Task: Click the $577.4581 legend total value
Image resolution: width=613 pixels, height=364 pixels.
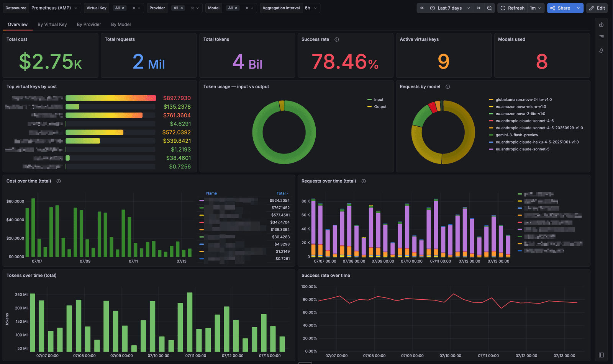Action: [280, 215]
